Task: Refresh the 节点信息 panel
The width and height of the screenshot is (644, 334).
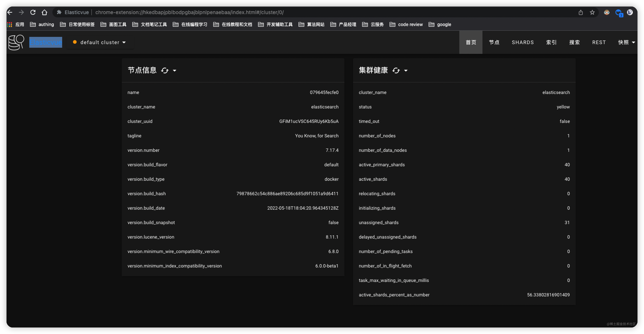Action: tap(165, 70)
